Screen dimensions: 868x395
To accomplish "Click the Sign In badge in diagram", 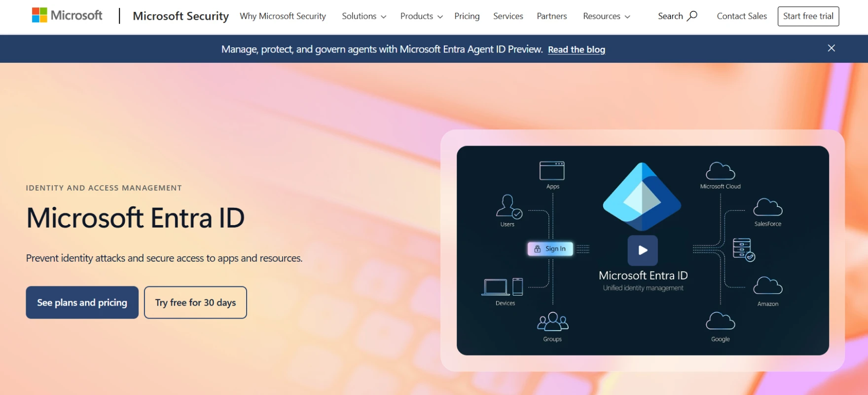I will (550, 249).
